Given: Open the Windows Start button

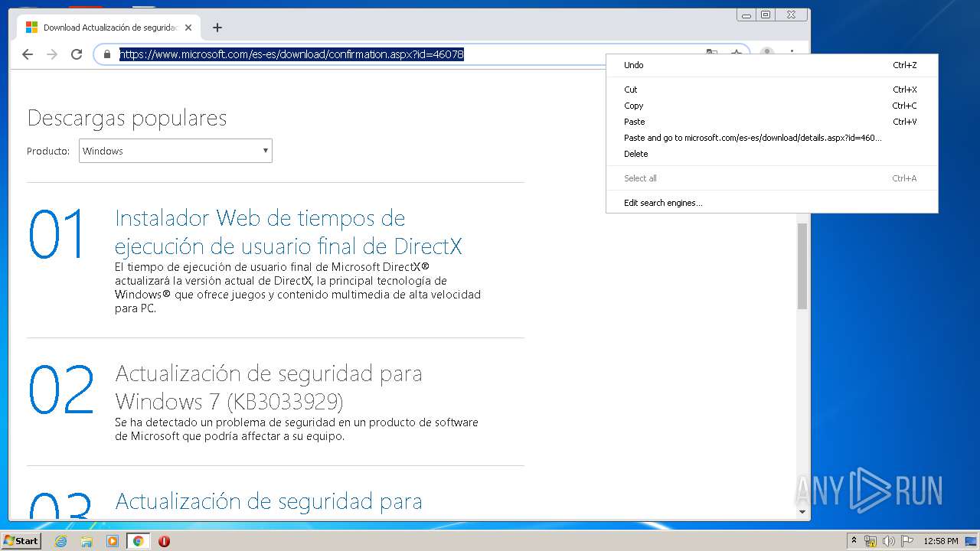Looking at the screenshot, I should coord(21,540).
